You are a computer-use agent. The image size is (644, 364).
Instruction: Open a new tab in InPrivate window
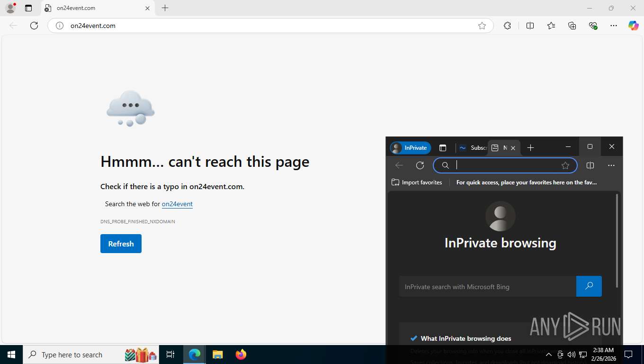(530, 148)
